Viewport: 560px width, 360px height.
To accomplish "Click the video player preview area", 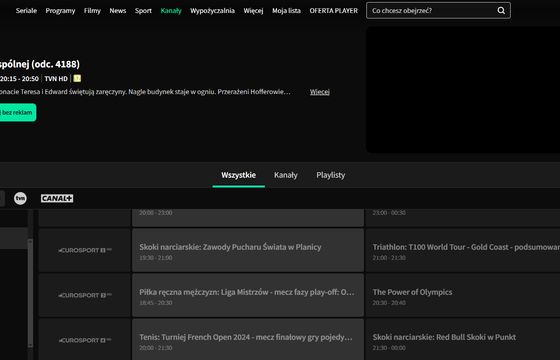I will click(463, 90).
